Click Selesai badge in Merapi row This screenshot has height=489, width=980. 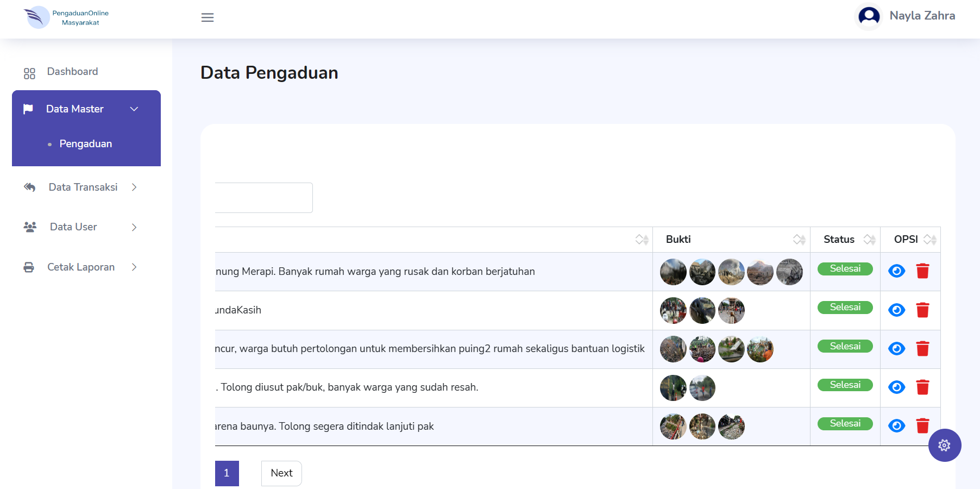(845, 268)
